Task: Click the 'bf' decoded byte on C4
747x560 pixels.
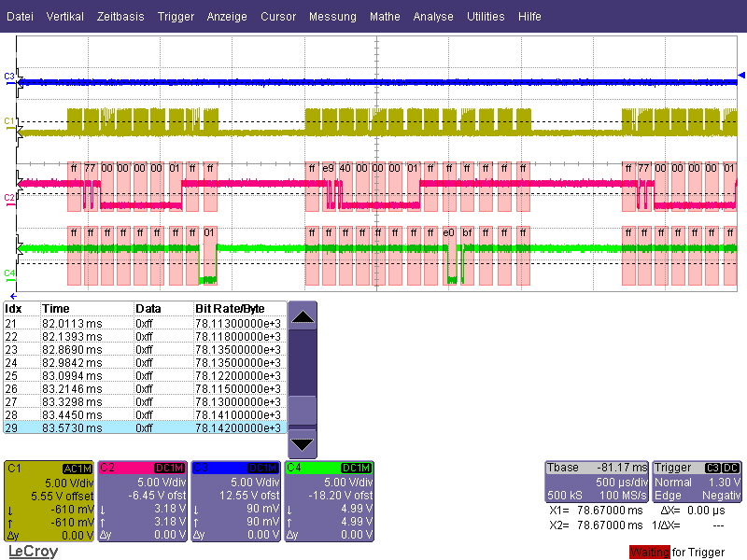Action: point(467,232)
